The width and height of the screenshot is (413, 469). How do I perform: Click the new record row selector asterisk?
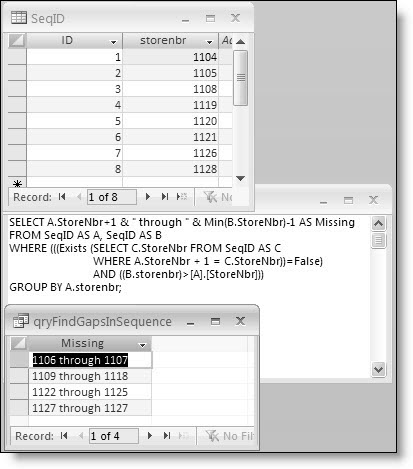click(17, 182)
